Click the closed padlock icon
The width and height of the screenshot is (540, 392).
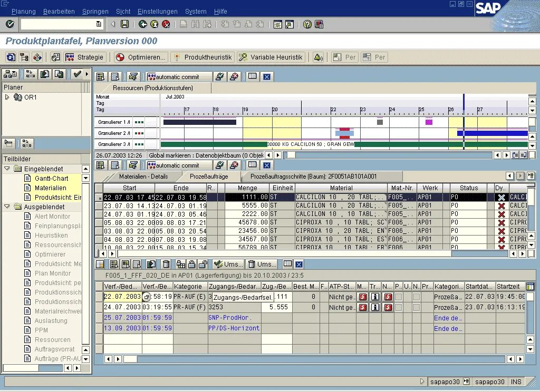[192, 264]
